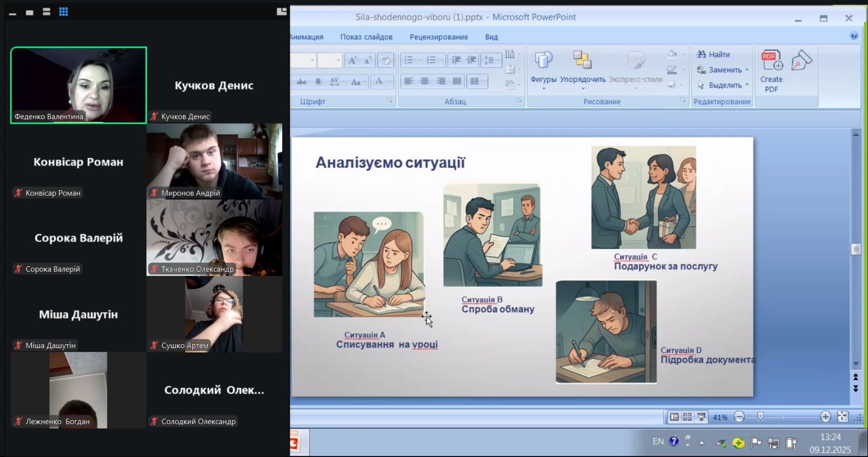Select Миронов Андрій's video thumbnail
Viewport: 868px width, 457px height.
tap(214, 162)
